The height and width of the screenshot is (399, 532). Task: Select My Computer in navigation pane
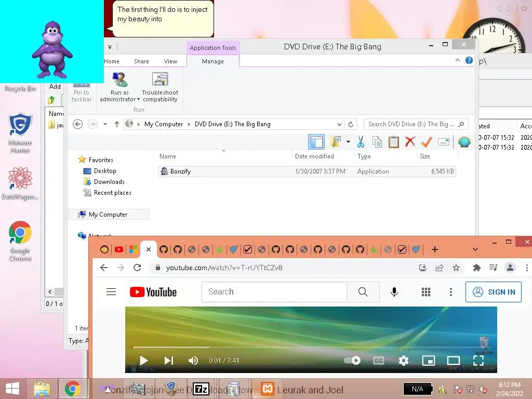click(108, 215)
